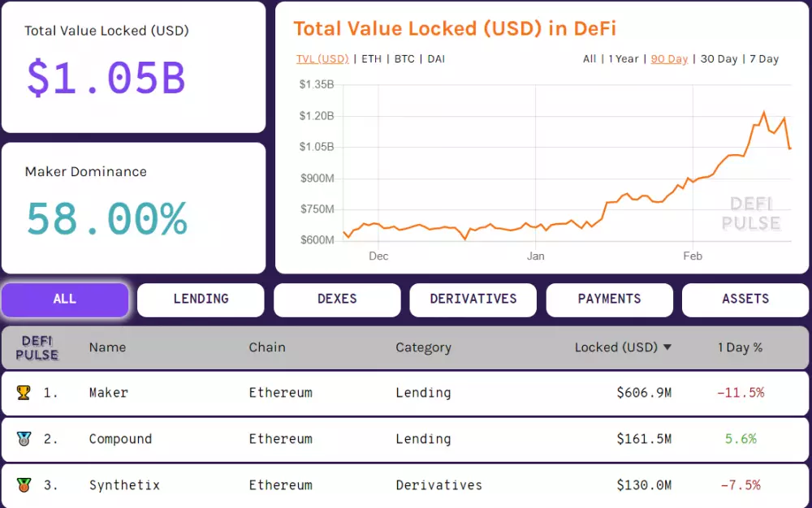Image resolution: width=812 pixels, height=508 pixels.
Task: Select the ALL category tab
Action: 64,299
